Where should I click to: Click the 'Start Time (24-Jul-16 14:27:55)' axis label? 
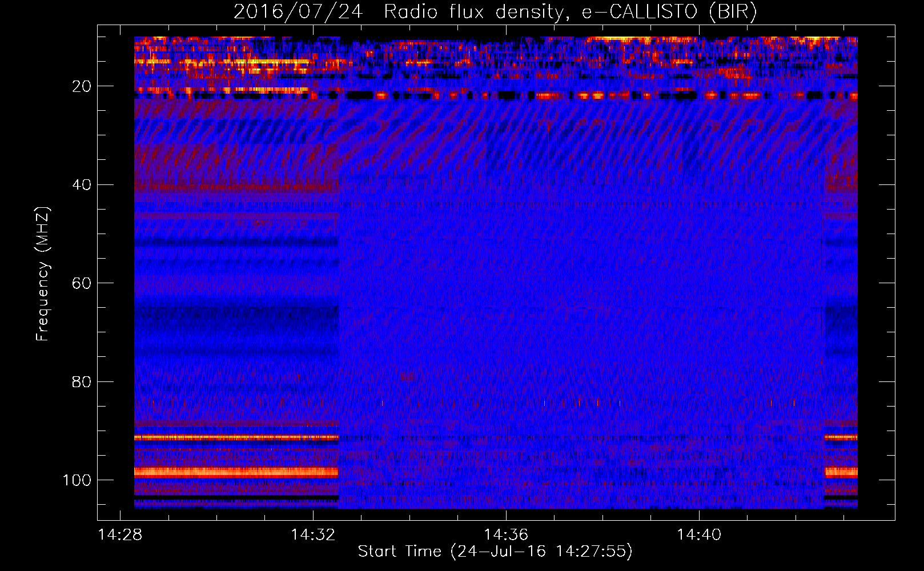pos(495,552)
